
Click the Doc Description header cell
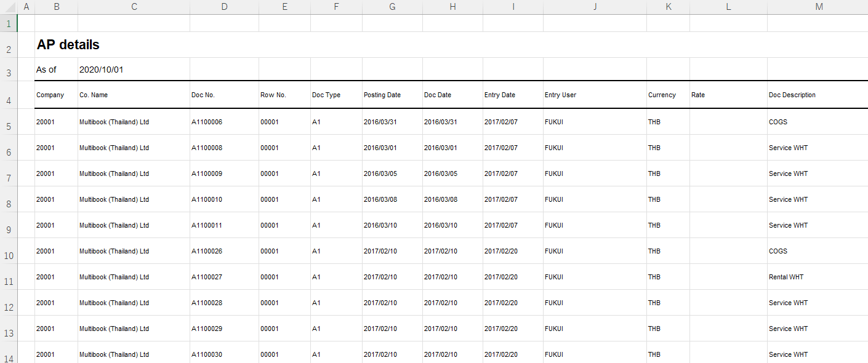coord(818,95)
